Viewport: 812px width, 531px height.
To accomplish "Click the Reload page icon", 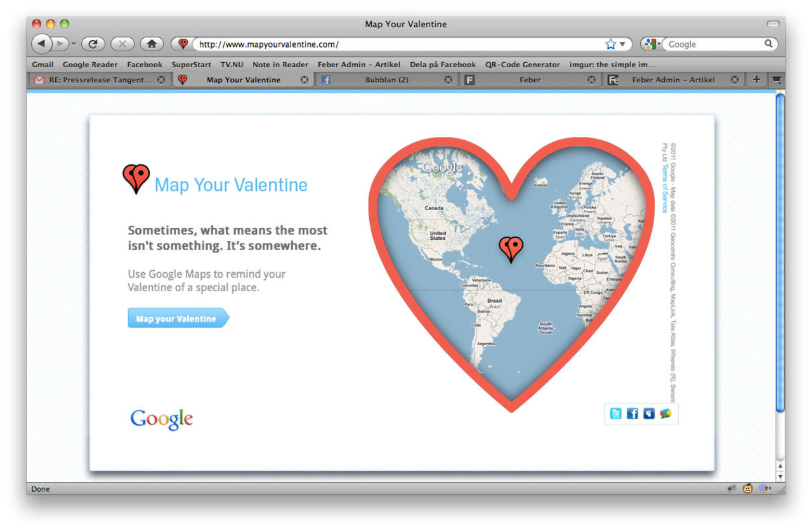I will pyautogui.click(x=93, y=44).
